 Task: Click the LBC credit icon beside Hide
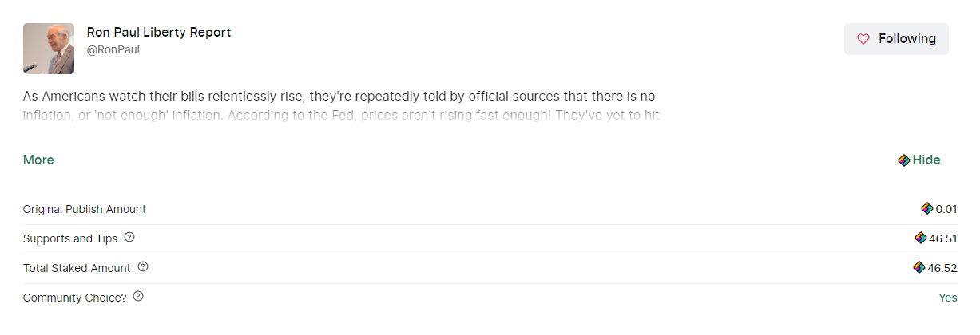coord(904,160)
